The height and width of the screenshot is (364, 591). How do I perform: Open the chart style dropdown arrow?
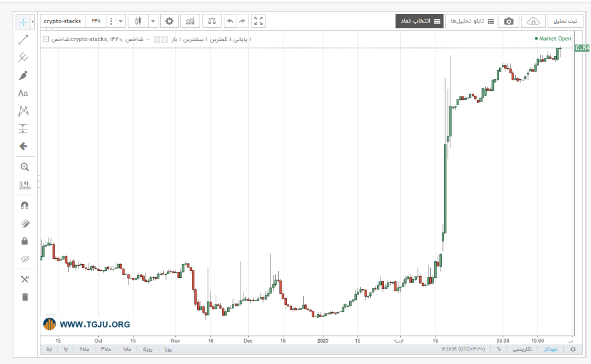[x=153, y=21]
